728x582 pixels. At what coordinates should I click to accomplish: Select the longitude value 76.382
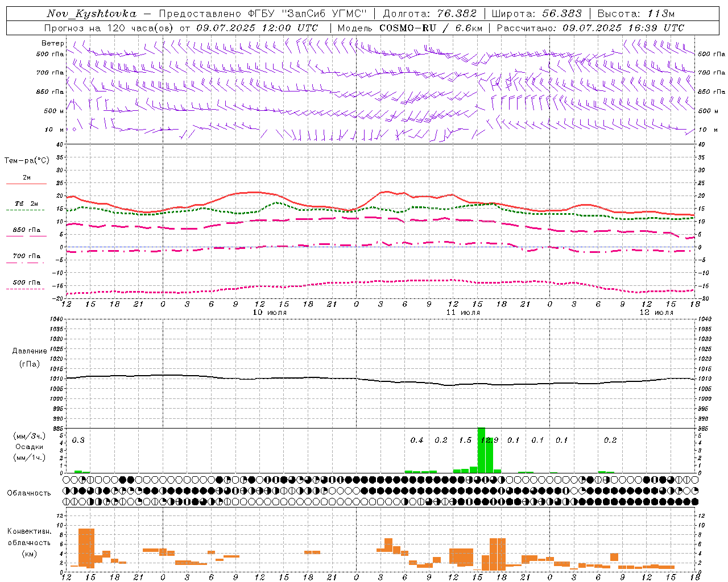tap(457, 14)
